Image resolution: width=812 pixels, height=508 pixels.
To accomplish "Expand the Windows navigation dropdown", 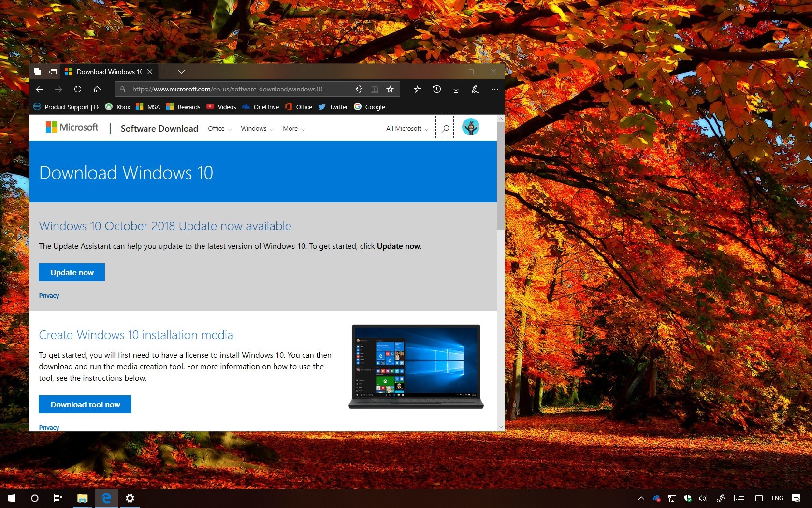I will (x=257, y=129).
